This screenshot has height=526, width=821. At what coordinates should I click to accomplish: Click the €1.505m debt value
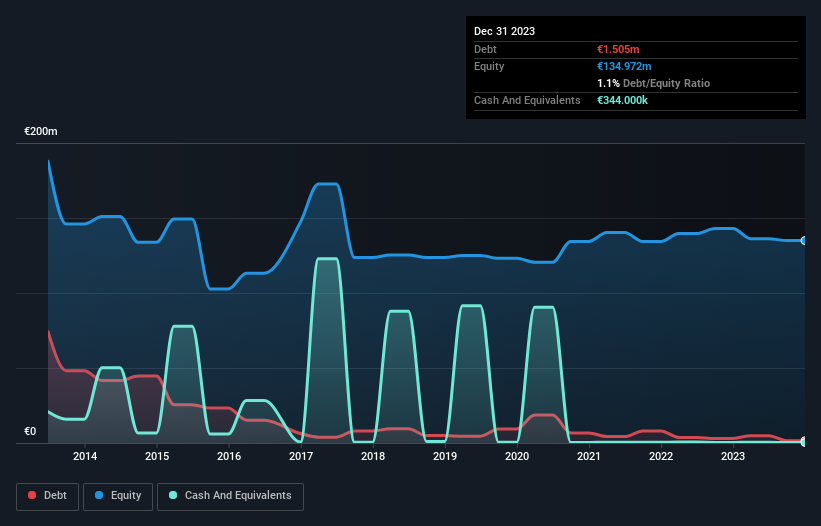pyautogui.click(x=618, y=49)
